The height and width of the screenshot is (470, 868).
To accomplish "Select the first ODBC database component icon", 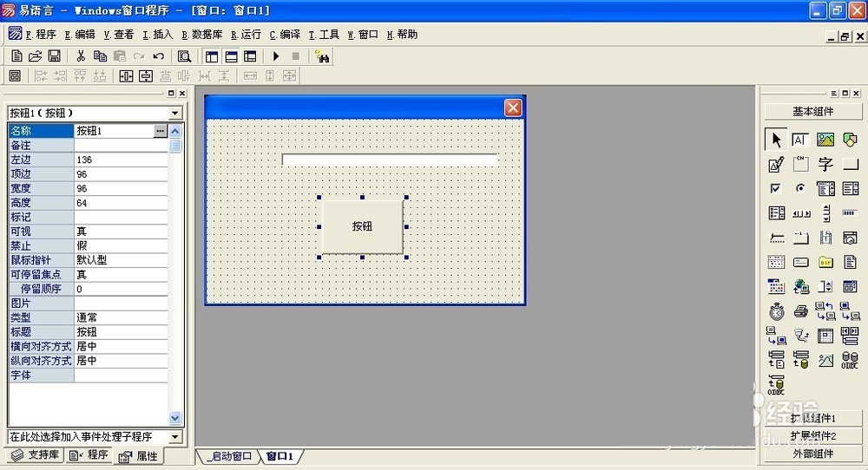I will 850,360.
